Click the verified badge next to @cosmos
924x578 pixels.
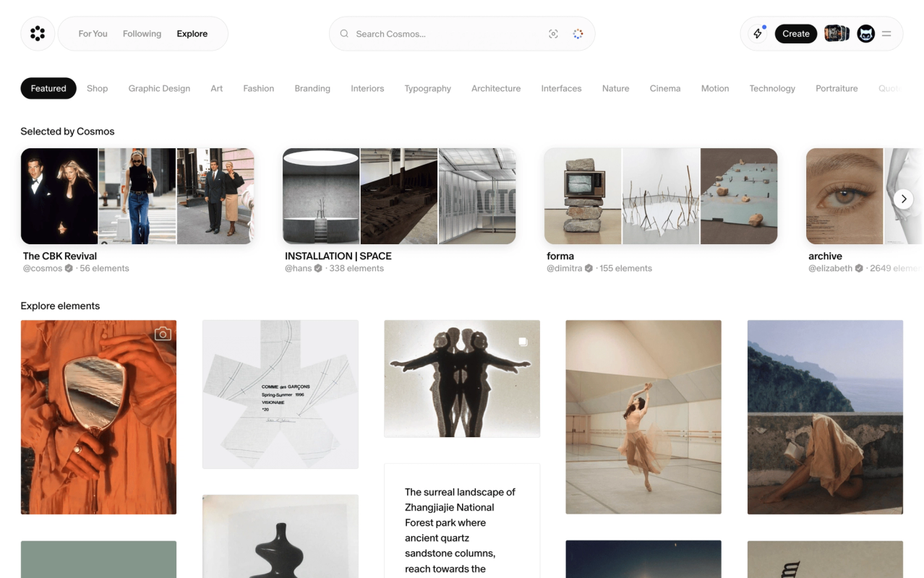click(x=69, y=268)
